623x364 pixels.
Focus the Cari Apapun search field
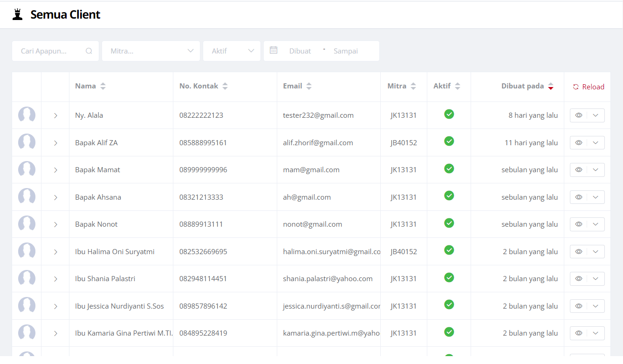pyautogui.click(x=55, y=51)
